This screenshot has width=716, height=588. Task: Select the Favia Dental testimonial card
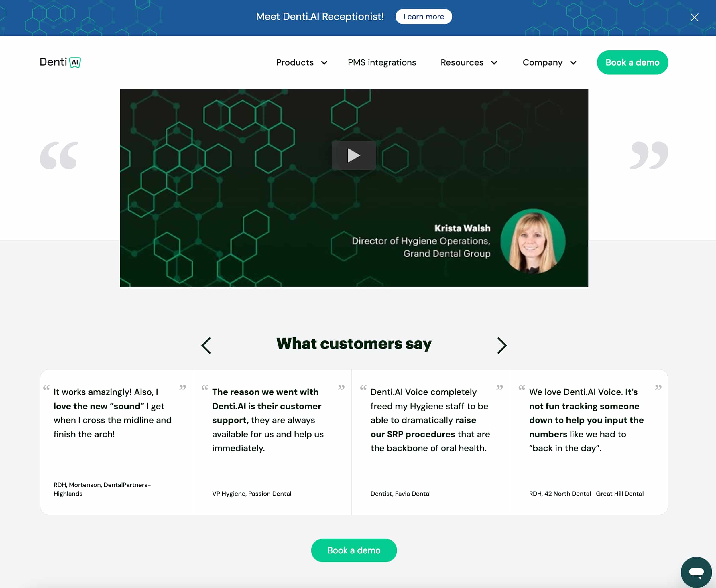point(431,442)
